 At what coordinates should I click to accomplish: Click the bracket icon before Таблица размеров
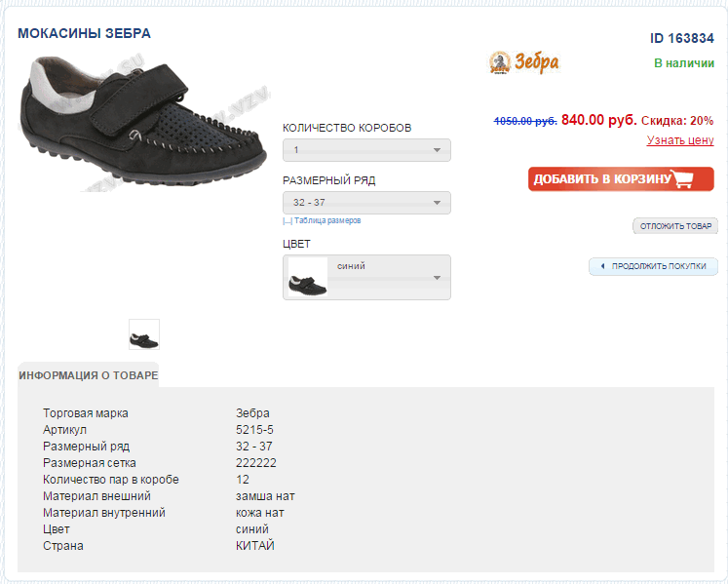(x=287, y=221)
